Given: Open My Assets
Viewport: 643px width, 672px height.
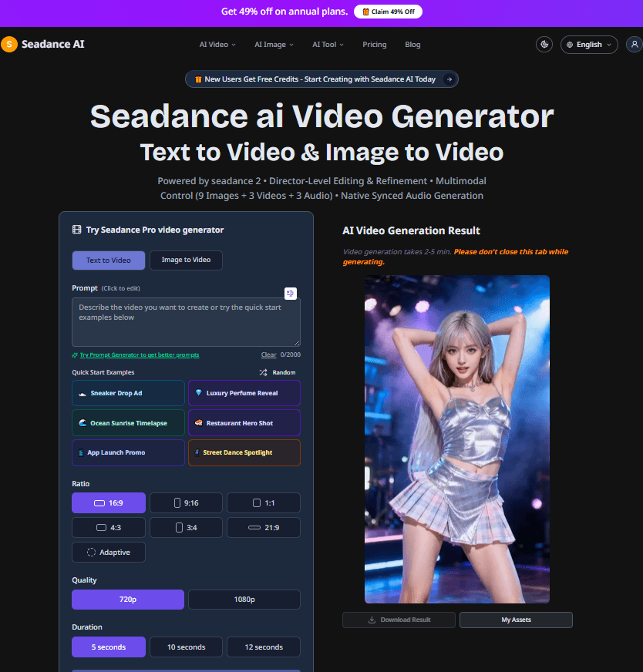Looking at the screenshot, I should (x=516, y=620).
